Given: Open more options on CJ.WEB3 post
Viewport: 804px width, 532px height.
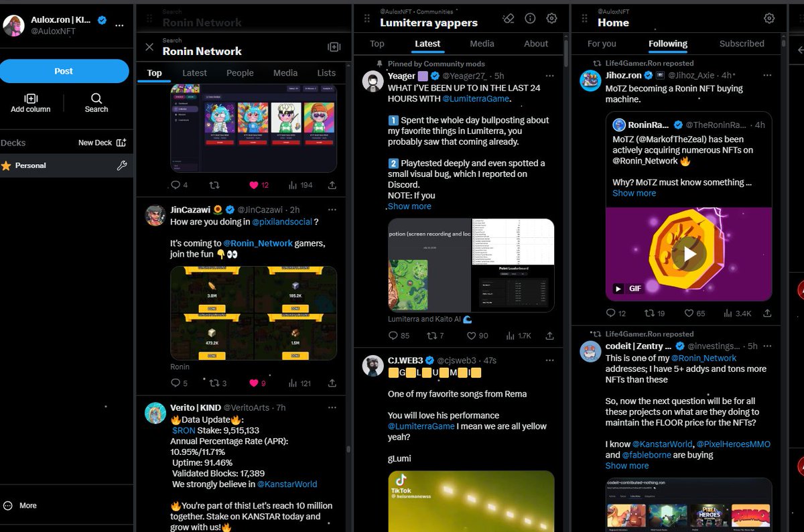Looking at the screenshot, I should 549,360.
